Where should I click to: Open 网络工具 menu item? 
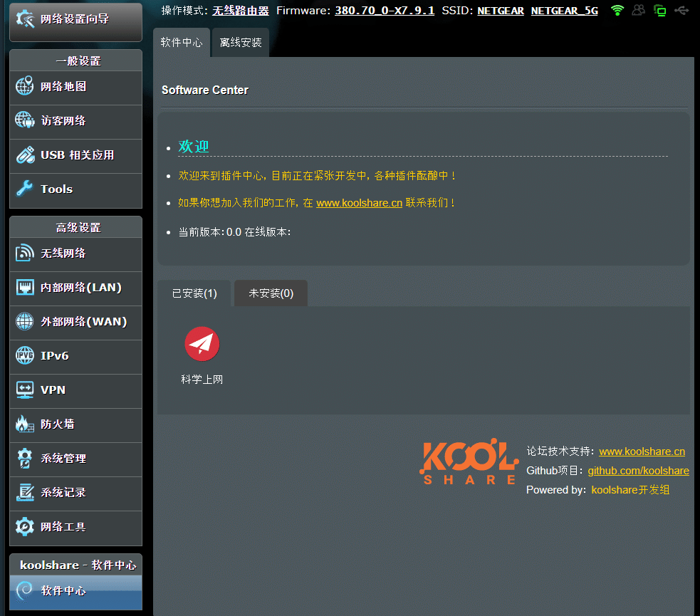pos(76,528)
